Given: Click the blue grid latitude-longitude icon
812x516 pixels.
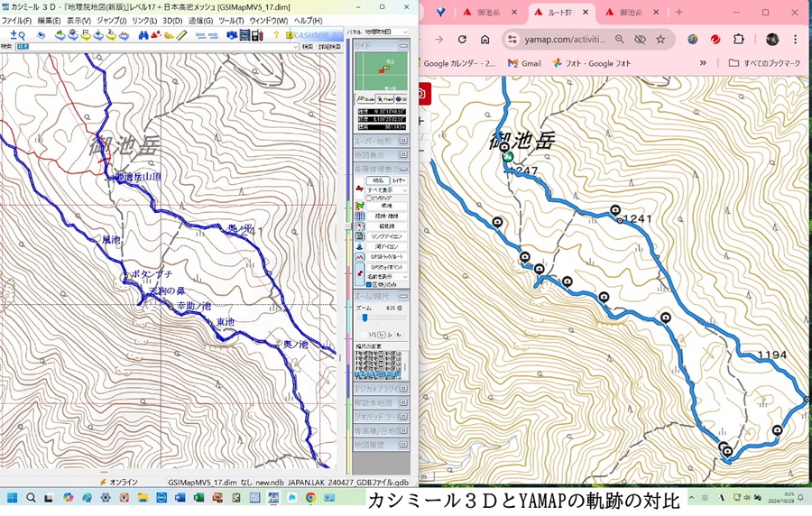Looking at the screenshot, I should (359, 217).
